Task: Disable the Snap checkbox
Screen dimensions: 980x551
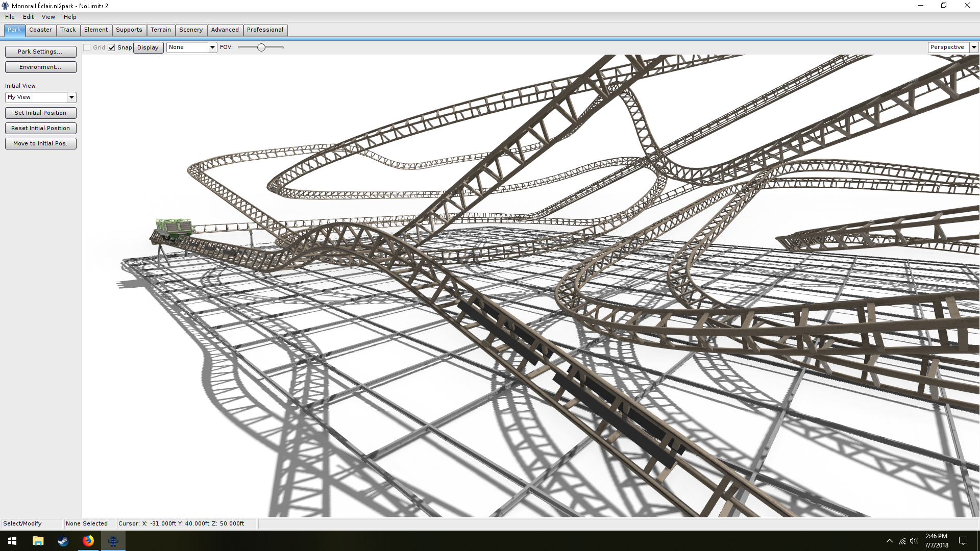Action: [111, 47]
